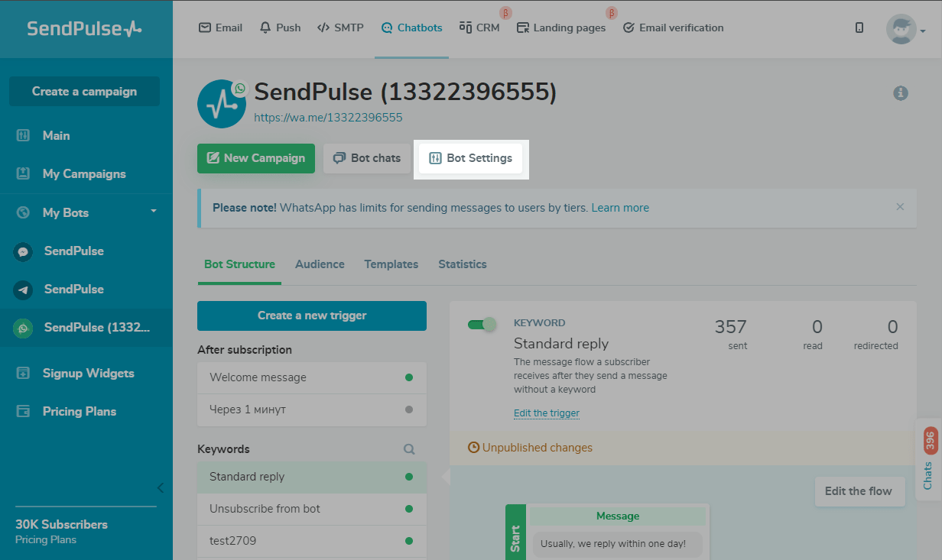
Task: Open the mobile device icon in header
Action: tap(859, 28)
